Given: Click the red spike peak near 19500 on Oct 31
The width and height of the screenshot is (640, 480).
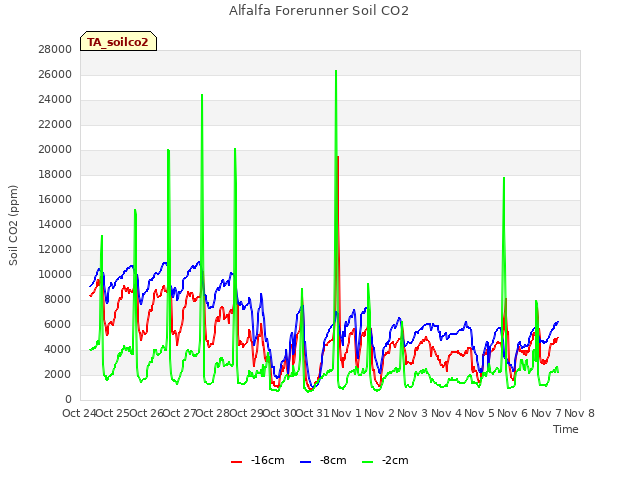Looking at the screenshot, I should [x=338, y=157].
